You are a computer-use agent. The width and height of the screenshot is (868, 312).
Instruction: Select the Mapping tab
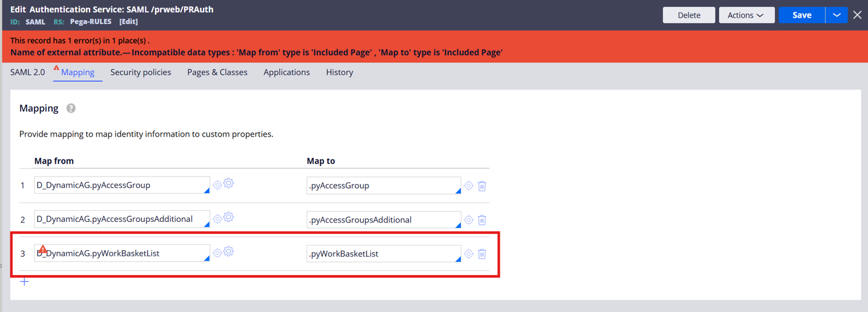click(78, 72)
